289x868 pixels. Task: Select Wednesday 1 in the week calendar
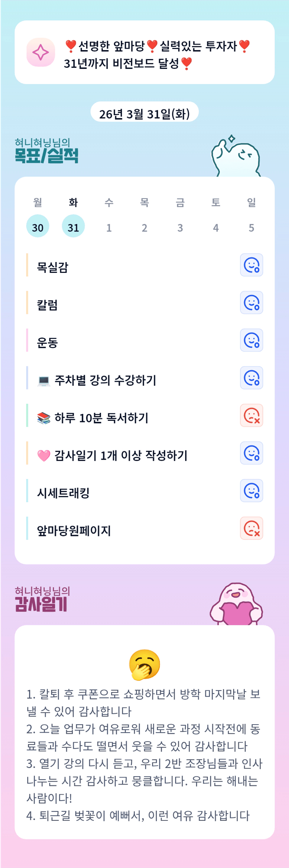(109, 228)
